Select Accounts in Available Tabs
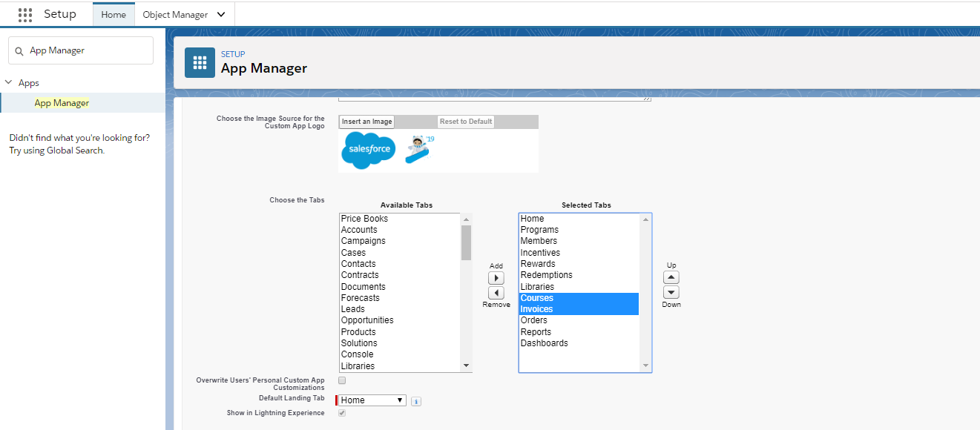The image size is (980, 430). pyautogui.click(x=400, y=230)
